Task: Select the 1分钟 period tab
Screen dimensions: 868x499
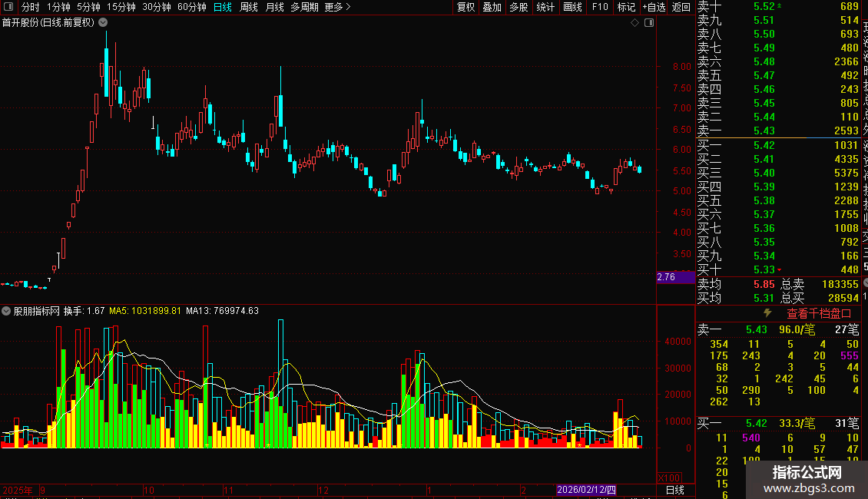Action: [58, 7]
